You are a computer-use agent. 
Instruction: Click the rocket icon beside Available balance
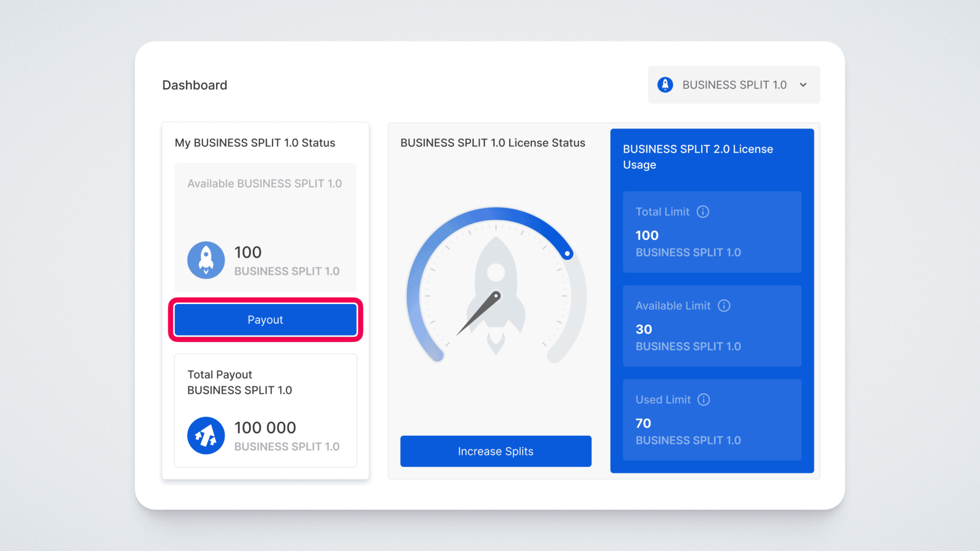(x=206, y=260)
